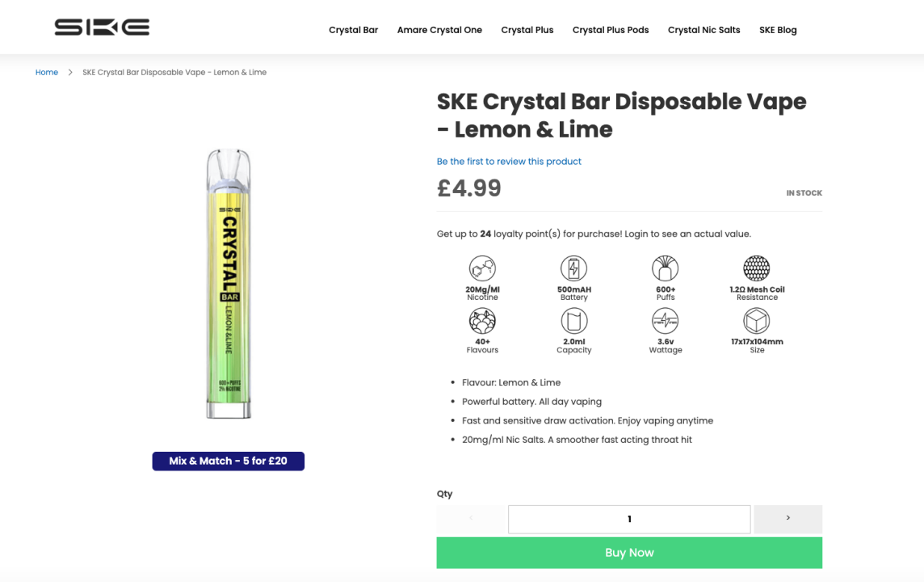
Task: Go to Crystal Plus Pods page
Action: 611,30
